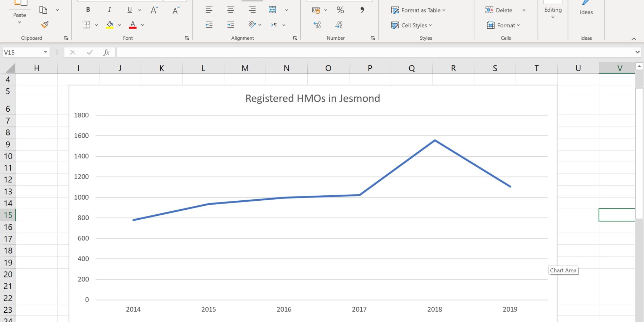Open the Name Box dropdown arrow

[45, 52]
